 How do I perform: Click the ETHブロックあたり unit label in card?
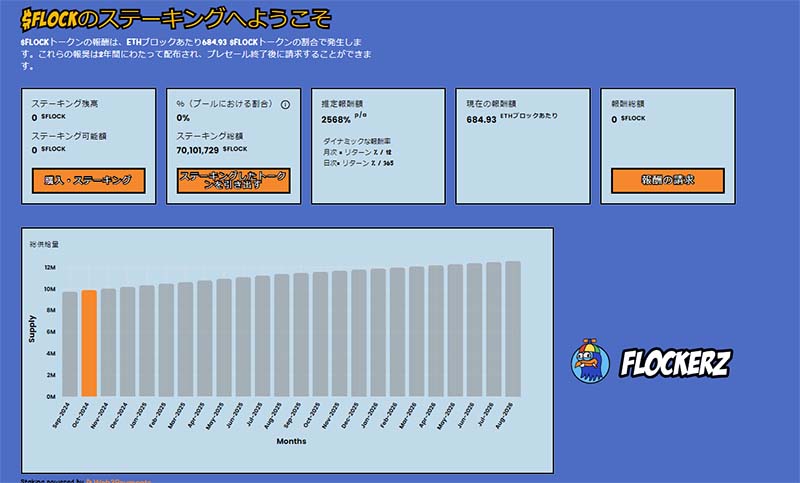(x=529, y=116)
